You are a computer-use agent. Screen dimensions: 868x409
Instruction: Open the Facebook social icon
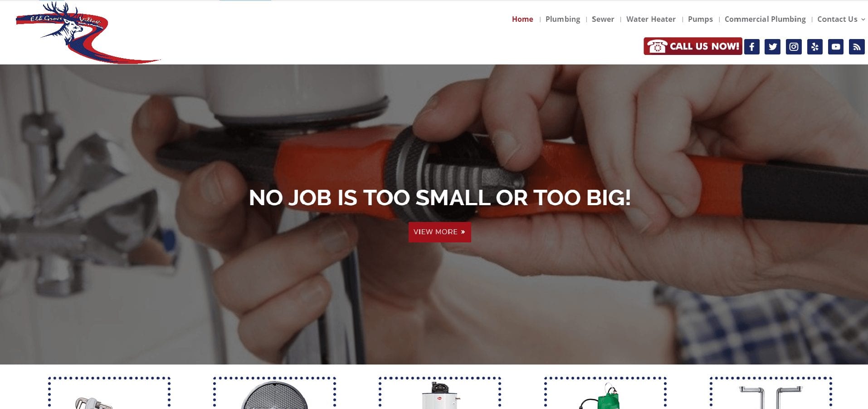(751, 46)
